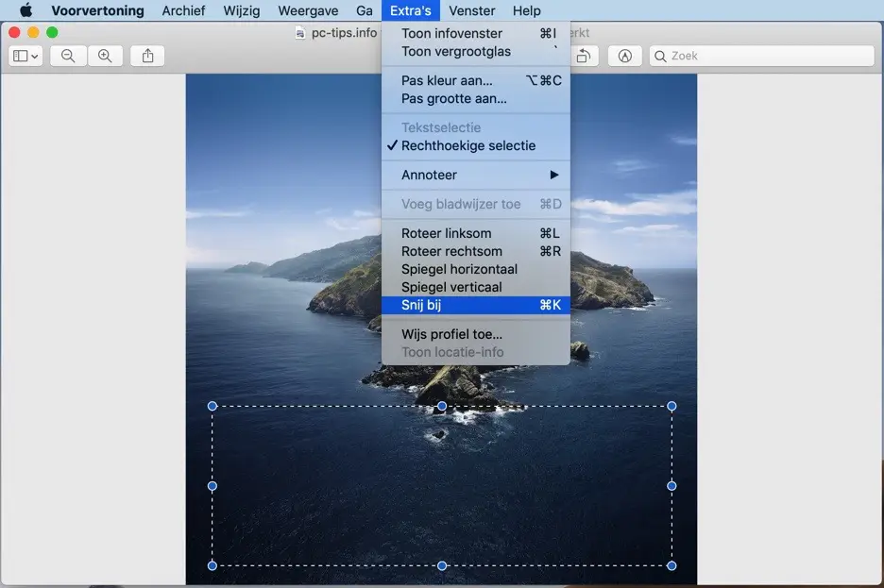Close the Voorvertoning window with red button

pos(15,33)
